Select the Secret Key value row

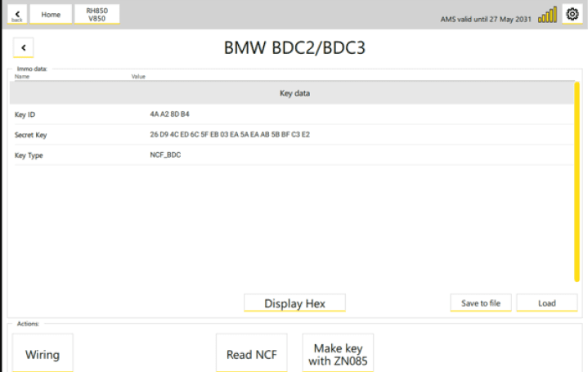tap(294, 135)
